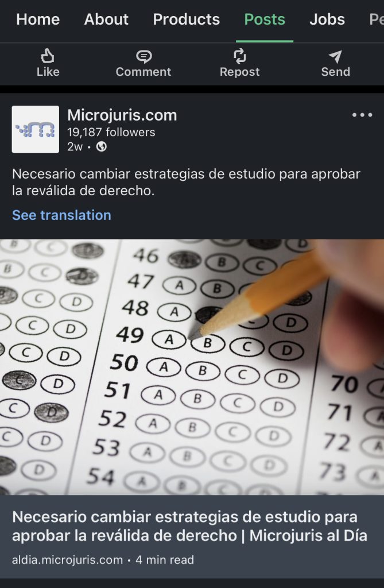Click the See translation link
Viewport: 384px width, 588px height.
pos(61,215)
